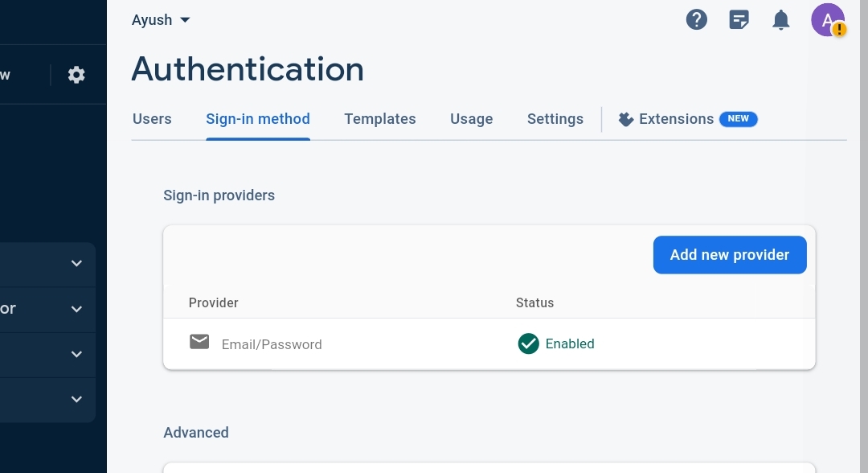Switch to the Templates tab
Viewport: 868px width, 473px height.
click(x=379, y=119)
